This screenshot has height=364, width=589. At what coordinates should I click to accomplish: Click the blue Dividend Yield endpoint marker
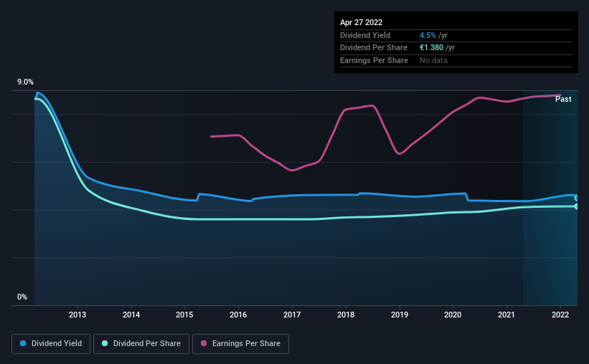576,198
